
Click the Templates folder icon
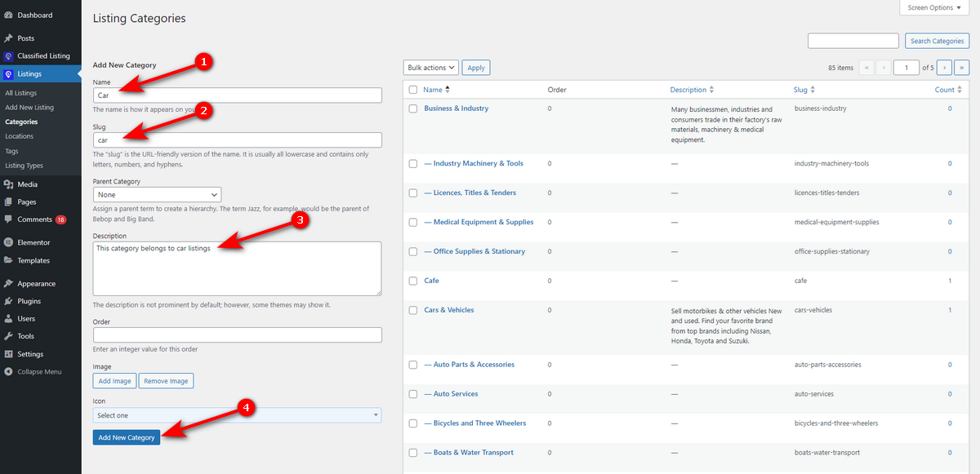[x=7, y=260]
